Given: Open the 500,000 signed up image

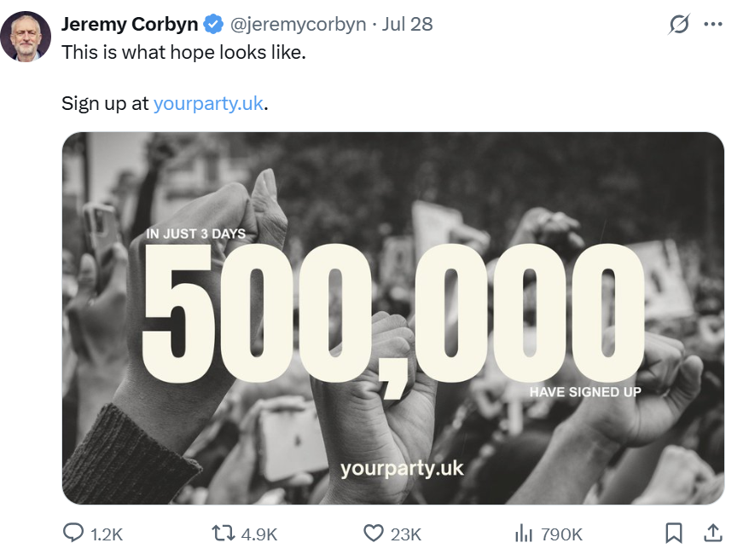Looking at the screenshot, I should click(x=392, y=318).
